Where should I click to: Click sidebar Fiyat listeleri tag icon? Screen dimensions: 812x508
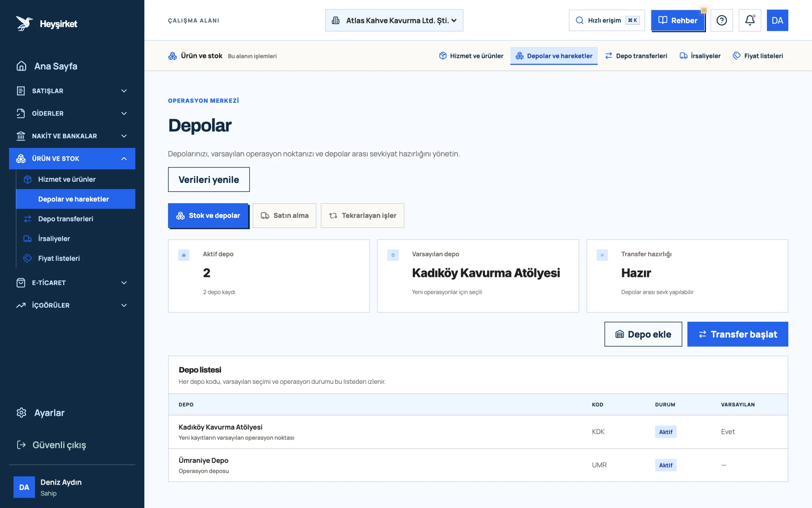click(27, 259)
